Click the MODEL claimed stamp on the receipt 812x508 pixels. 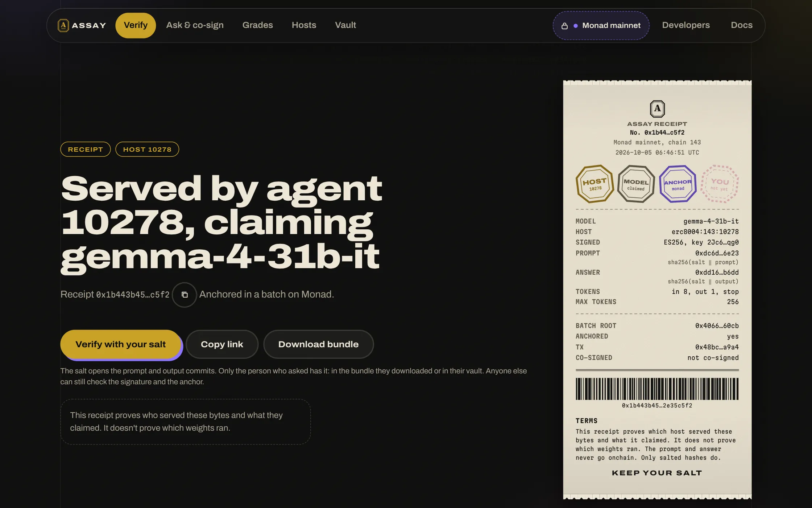click(x=636, y=184)
